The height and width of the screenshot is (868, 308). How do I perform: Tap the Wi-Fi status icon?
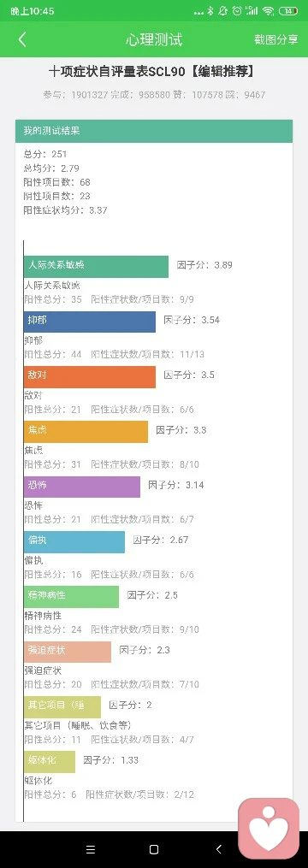tap(269, 10)
